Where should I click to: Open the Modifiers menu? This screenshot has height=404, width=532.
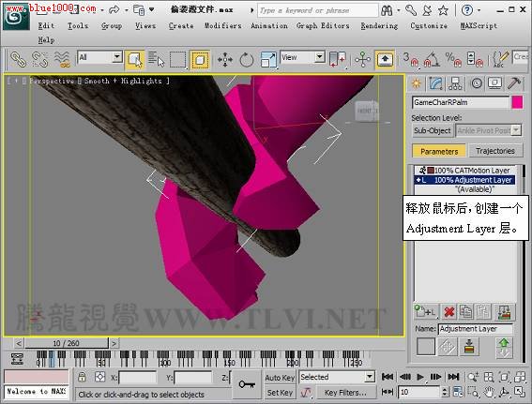pyautogui.click(x=223, y=25)
